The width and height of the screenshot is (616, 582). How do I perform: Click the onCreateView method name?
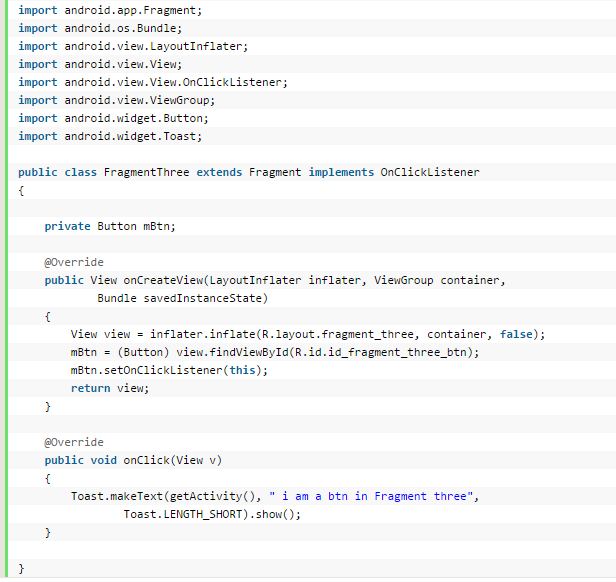pos(163,280)
